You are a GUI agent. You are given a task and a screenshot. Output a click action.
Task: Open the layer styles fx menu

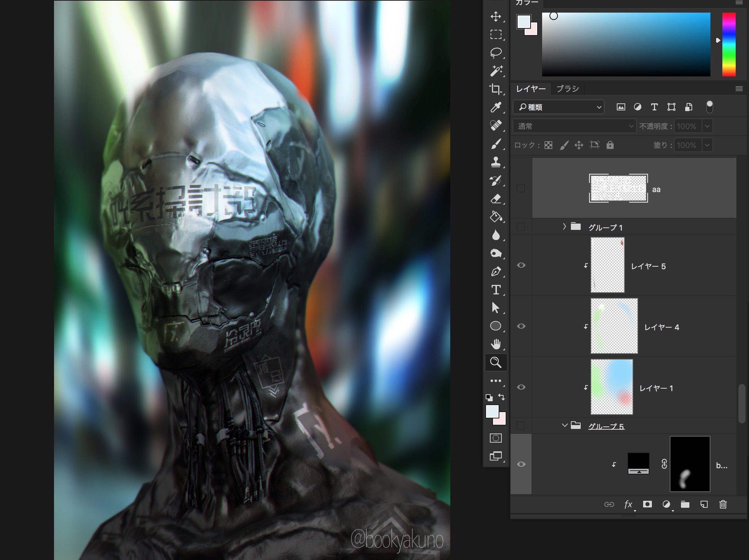click(x=629, y=505)
